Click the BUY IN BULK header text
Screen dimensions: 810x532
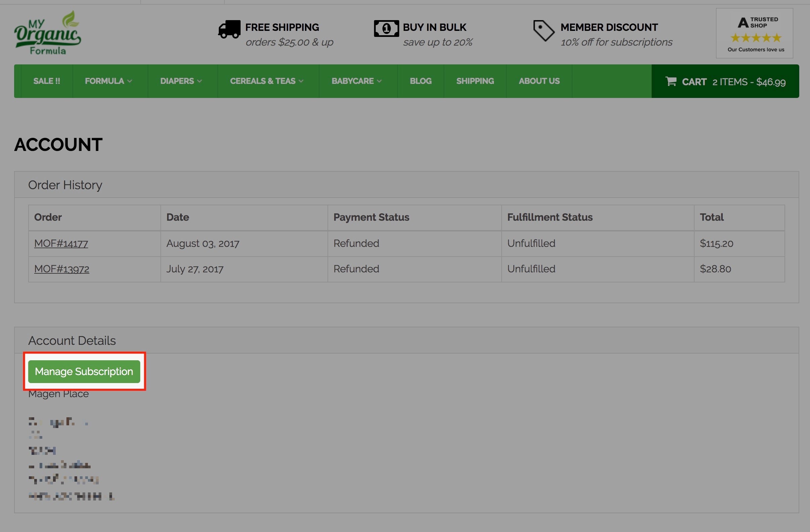435,27
